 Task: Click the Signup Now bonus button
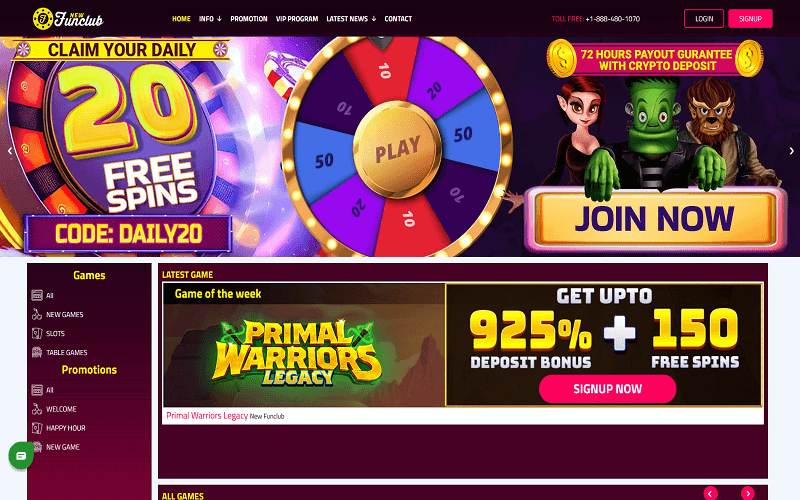pos(608,389)
